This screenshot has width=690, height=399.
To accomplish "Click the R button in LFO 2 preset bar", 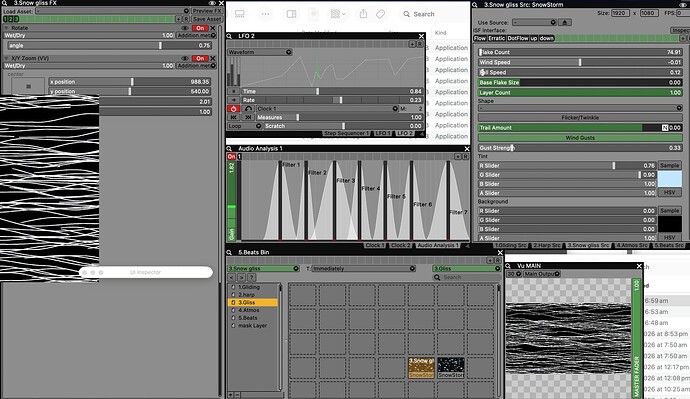I will click(x=420, y=44).
